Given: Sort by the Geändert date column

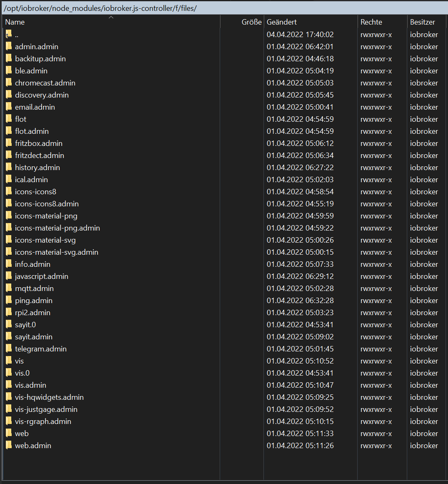Looking at the screenshot, I should tap(282, 22).
